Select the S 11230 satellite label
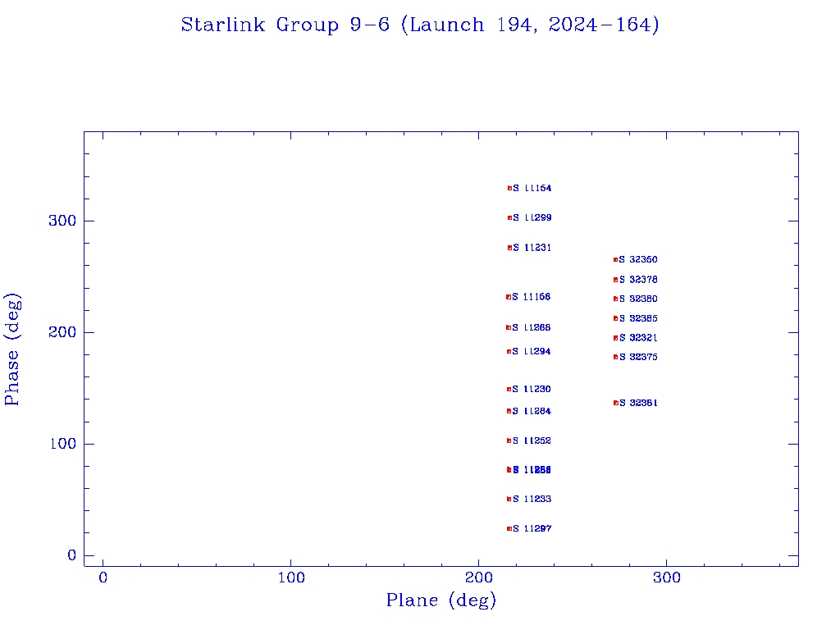Screen dimensions: 840x630 point(532,389)
